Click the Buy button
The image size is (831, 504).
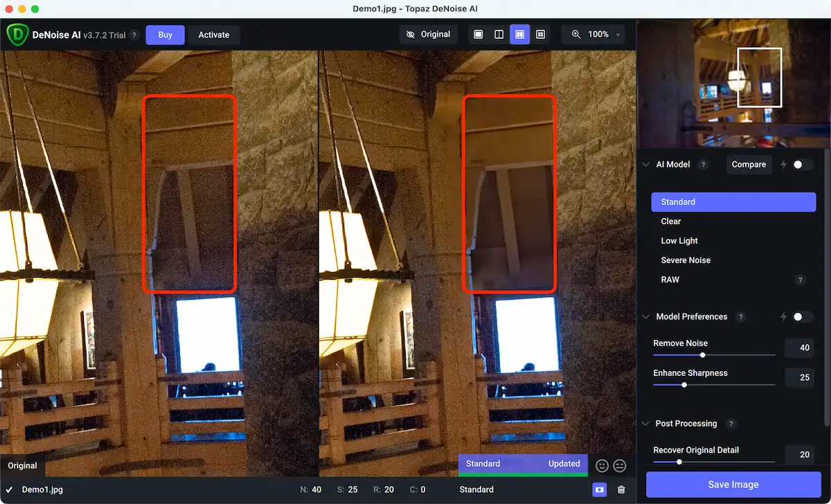[165, 35]
